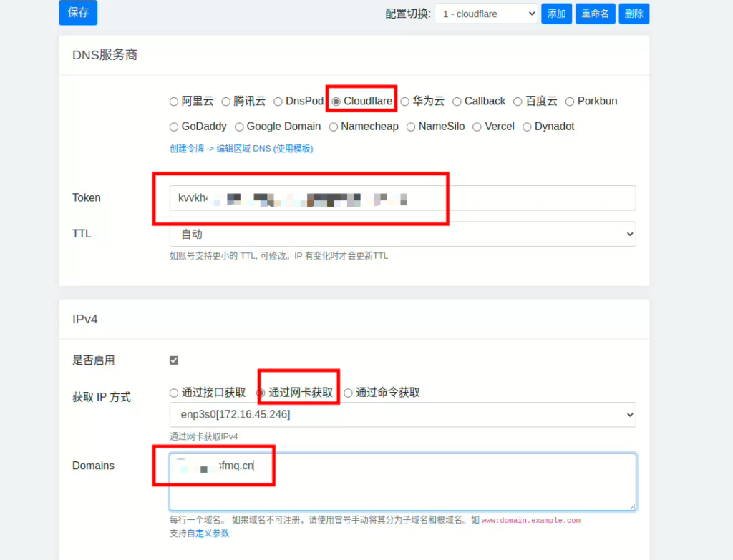733x560 pixels.
Task: Open the enp3s0 network interface dropdown
Action: click(x=402, y=415)
